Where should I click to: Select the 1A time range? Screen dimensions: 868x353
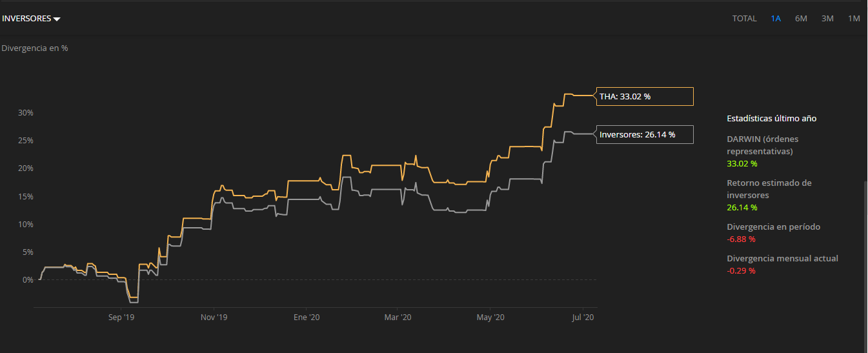pyautogui.click(x=776, y=19)
